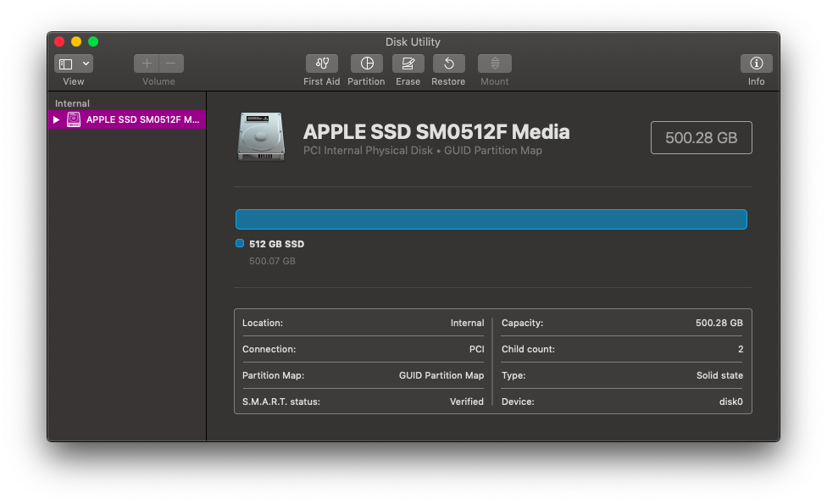Click the Erase toolbar icon

point(408,64)
